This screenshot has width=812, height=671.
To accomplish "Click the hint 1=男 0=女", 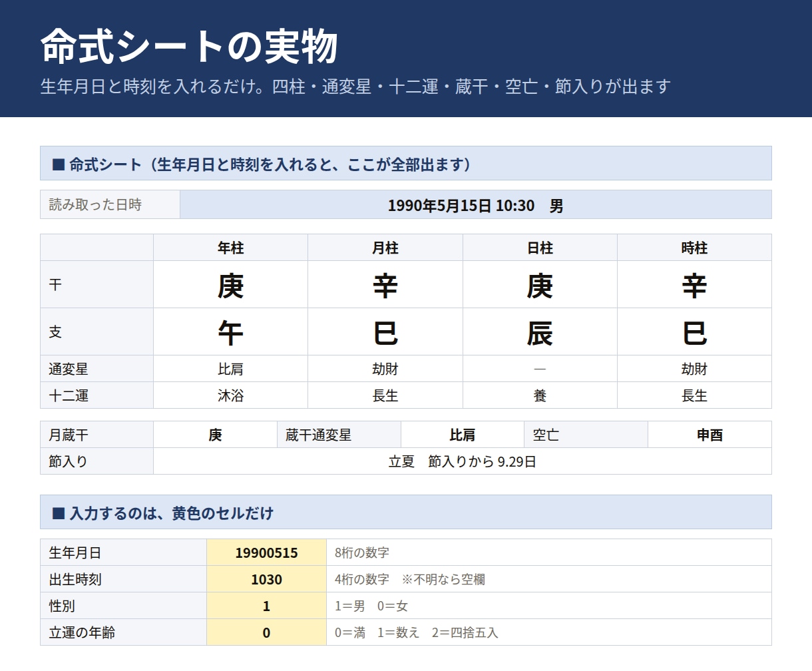I will coord(371,606).
